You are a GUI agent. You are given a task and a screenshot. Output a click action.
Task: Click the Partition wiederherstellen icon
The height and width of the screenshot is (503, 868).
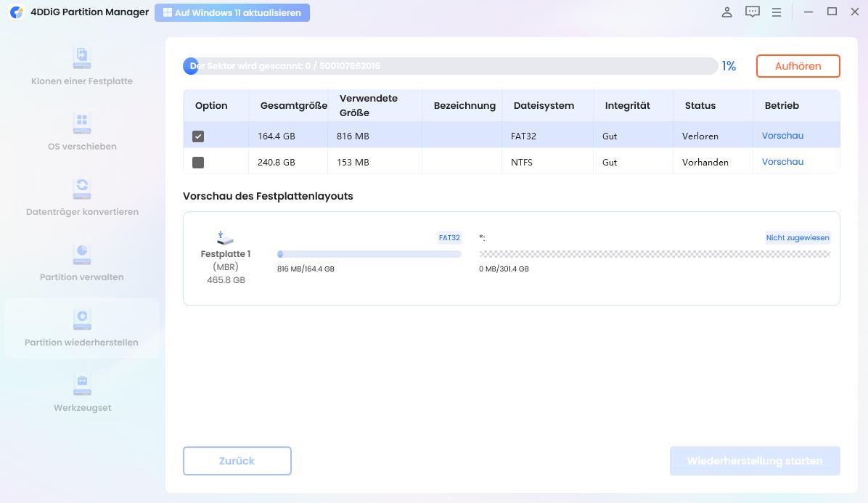[x=81, y=319]
